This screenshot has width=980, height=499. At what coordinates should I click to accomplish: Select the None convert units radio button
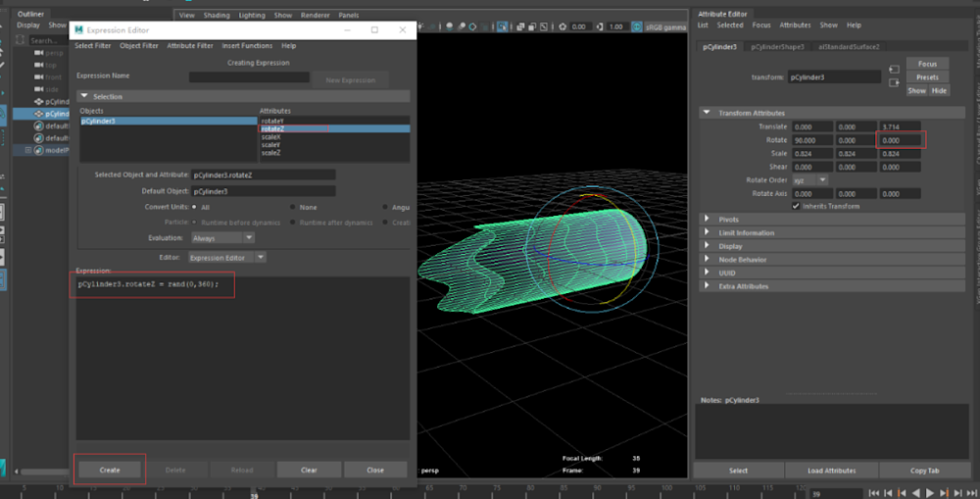click(292, 207)
